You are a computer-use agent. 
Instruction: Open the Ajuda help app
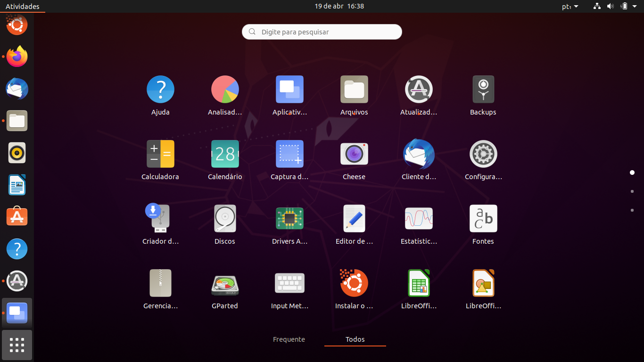(160, 90)
